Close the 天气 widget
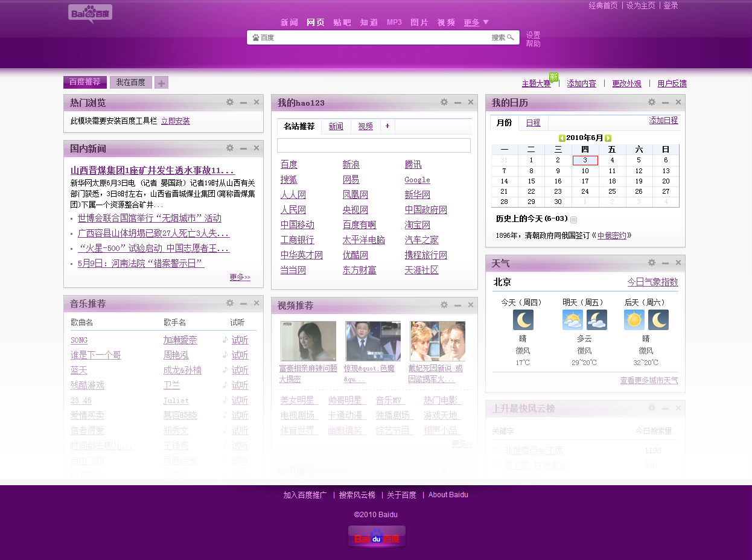This screenshot has height=560, width=752. pyautogui.click(x=678, y=262)
